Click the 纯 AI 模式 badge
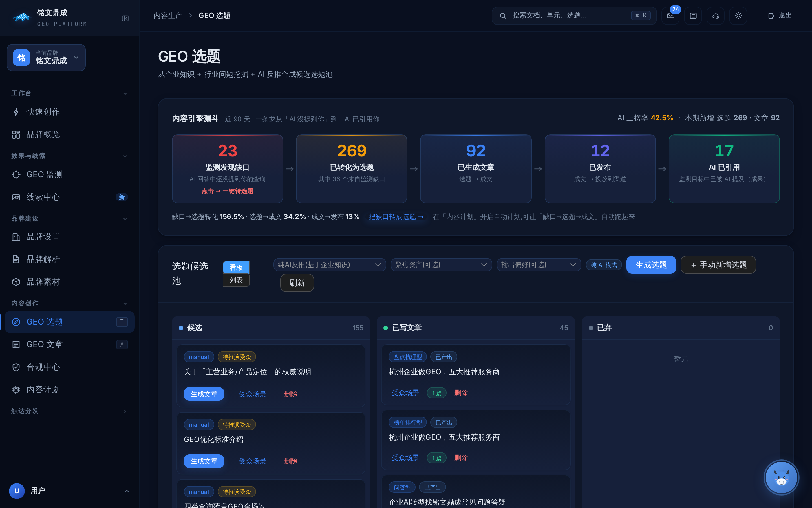812x508 pixels. coord(604,265)
